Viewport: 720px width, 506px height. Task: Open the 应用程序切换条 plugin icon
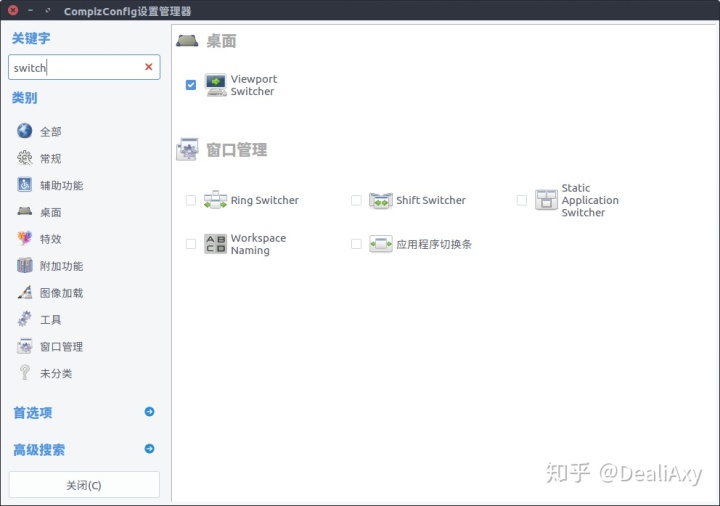click(381, 244)
